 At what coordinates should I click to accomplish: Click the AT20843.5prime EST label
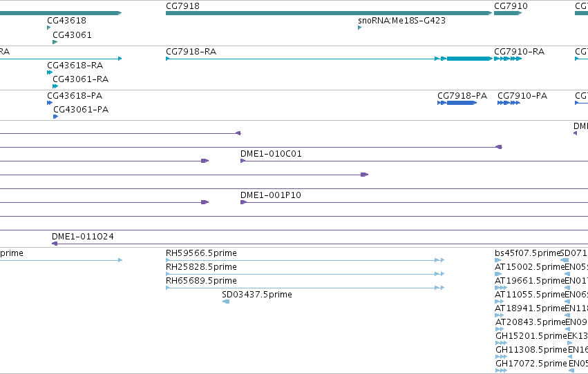click(x=530, y=322)
